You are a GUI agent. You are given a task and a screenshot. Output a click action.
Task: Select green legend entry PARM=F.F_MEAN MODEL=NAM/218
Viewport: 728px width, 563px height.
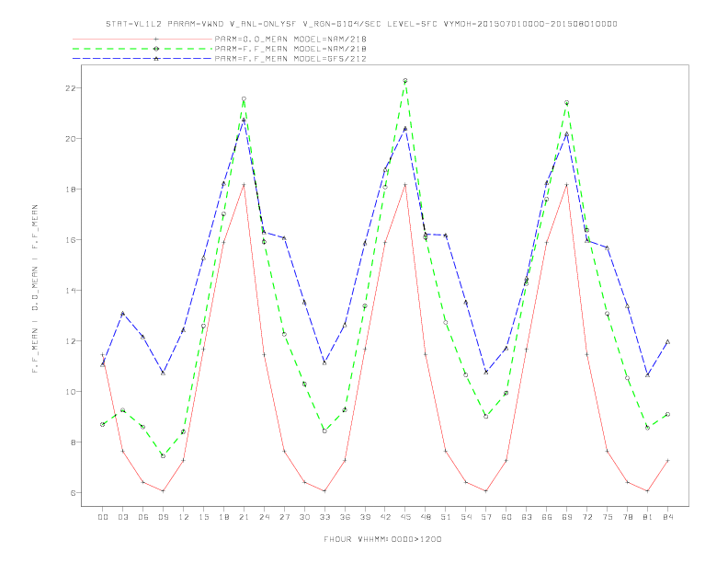click(290, 49)
